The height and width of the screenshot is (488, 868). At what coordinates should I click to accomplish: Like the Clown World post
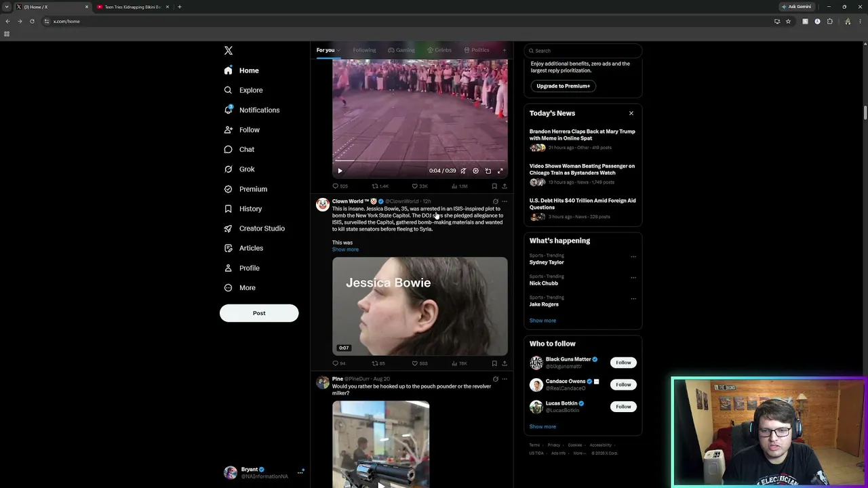(x=420, y=364)
